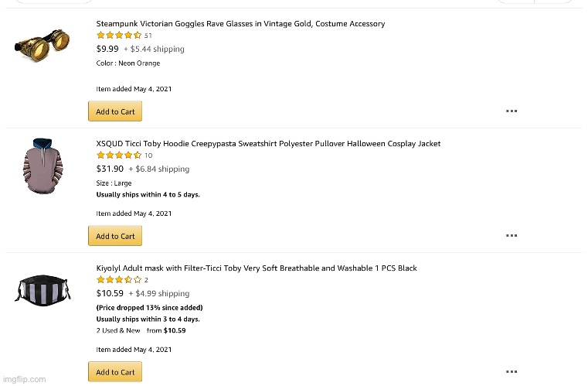
Task: Open the XSQUD Ticci Toby Hoodie title link
Action: click(268, 143)
